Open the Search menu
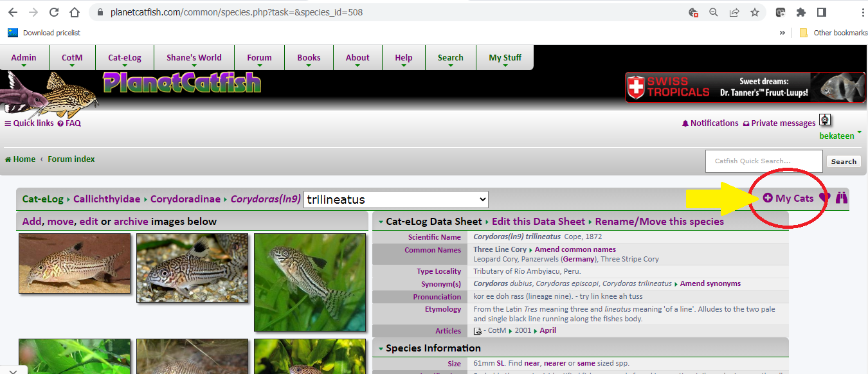Screen dimensions: 868x374 (451, 58)
